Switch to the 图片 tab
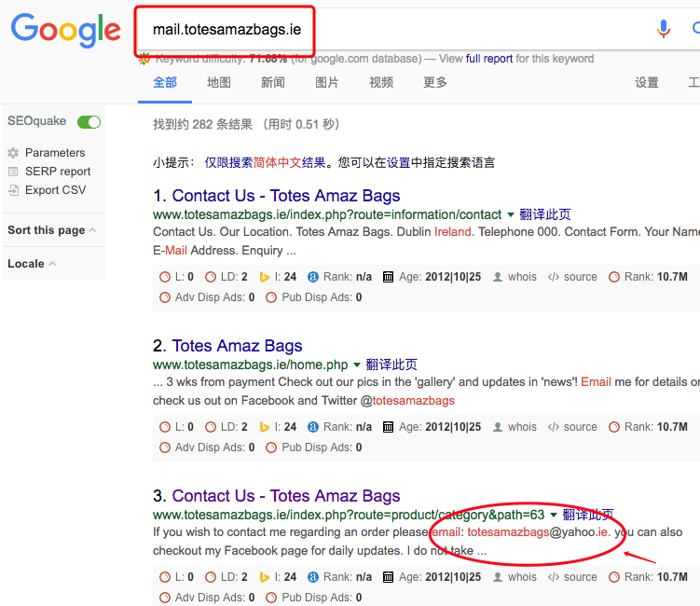Screen dimensions: 700x606 [327, 82]
